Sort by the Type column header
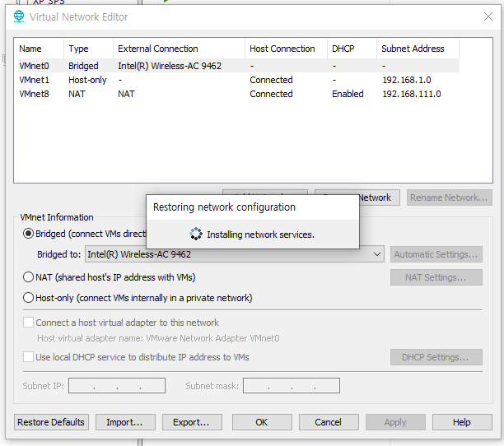 click(88, 49)
